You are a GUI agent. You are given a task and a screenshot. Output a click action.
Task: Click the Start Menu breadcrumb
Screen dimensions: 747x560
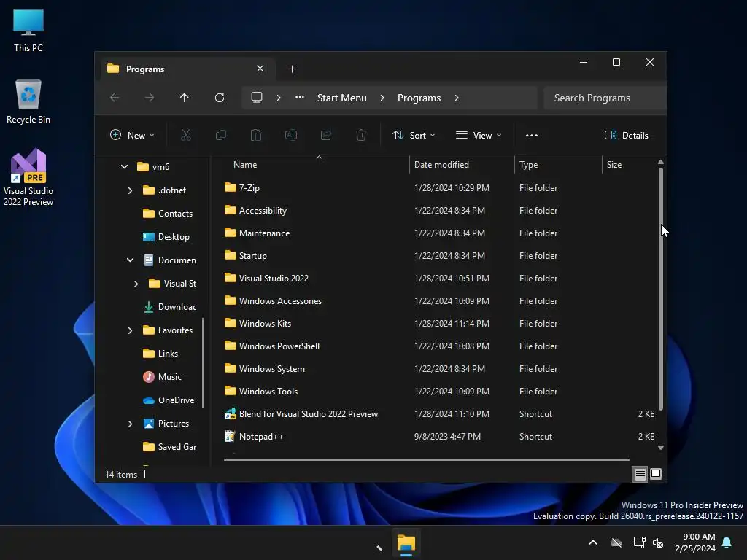[x=342, y=98]
